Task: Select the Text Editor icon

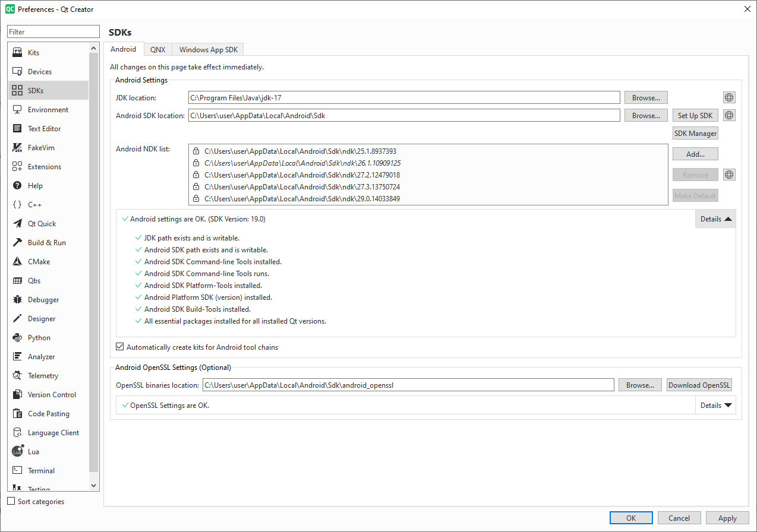Action: [x=17, y=129]
